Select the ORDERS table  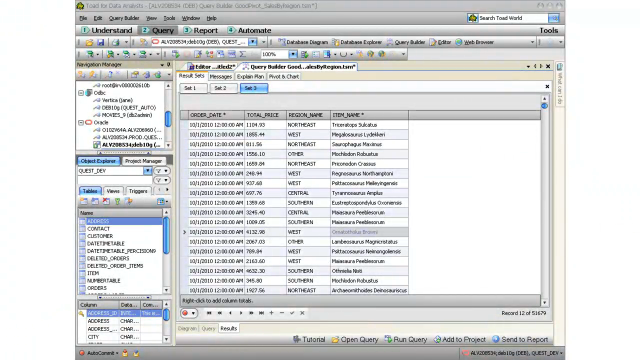pyautogui.click(x=97, y=288)
